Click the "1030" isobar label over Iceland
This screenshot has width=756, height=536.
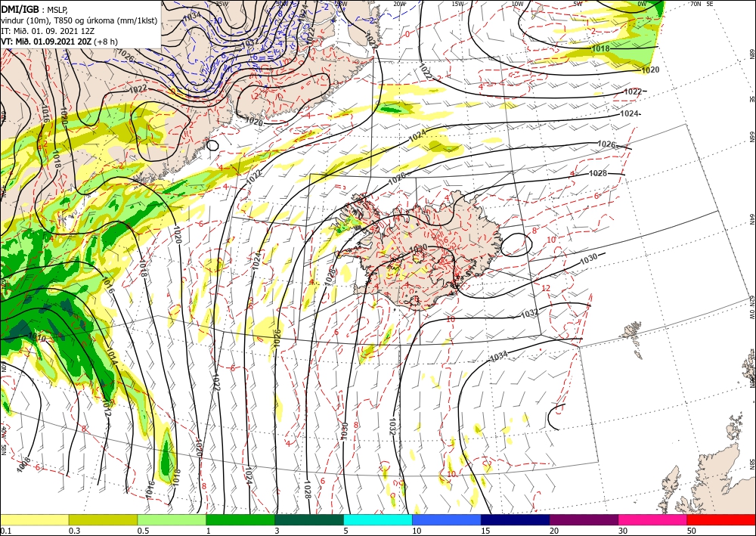pyautogui.click(x=418, y=248)
